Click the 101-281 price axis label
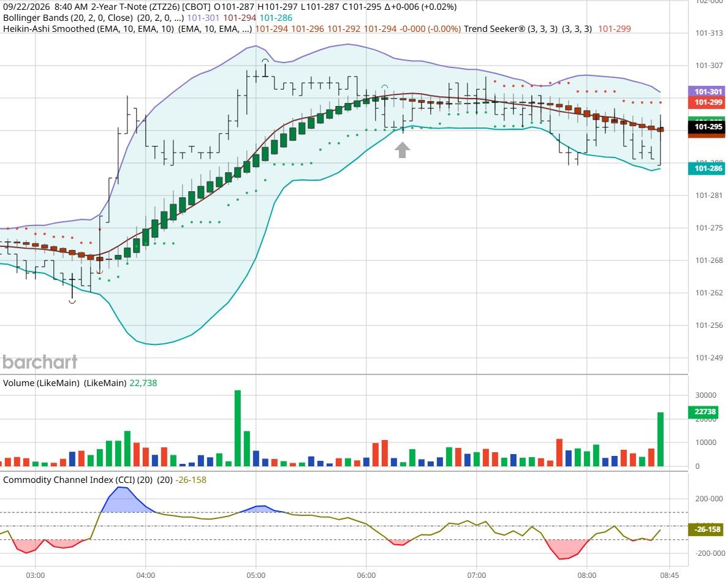Screen dimensions: 728x584 point(709,195)
